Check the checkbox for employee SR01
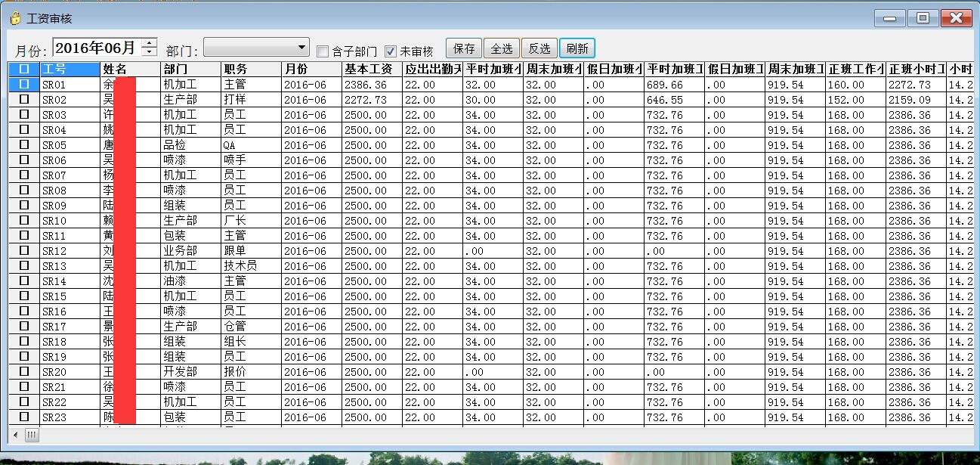The width and height of the screenshot is (980, 465). click(x=23, y=85)
